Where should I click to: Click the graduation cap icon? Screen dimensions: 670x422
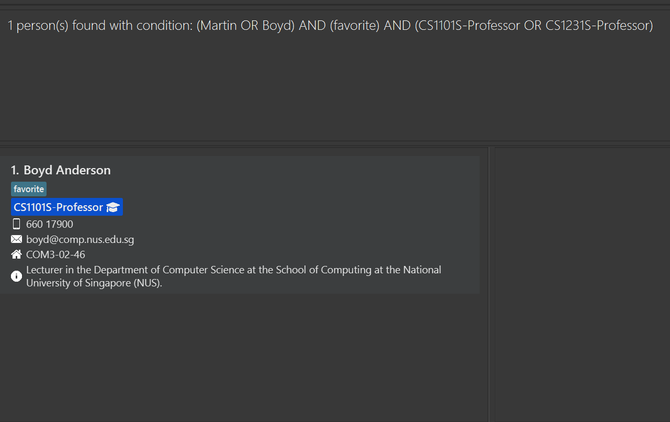pyautogui.click(x=113, y=207)
